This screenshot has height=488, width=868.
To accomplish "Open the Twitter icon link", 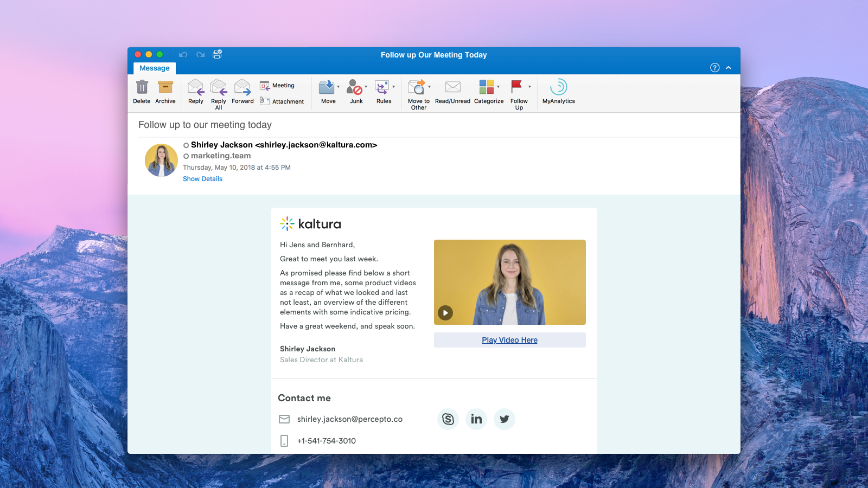I will [505, 419].
